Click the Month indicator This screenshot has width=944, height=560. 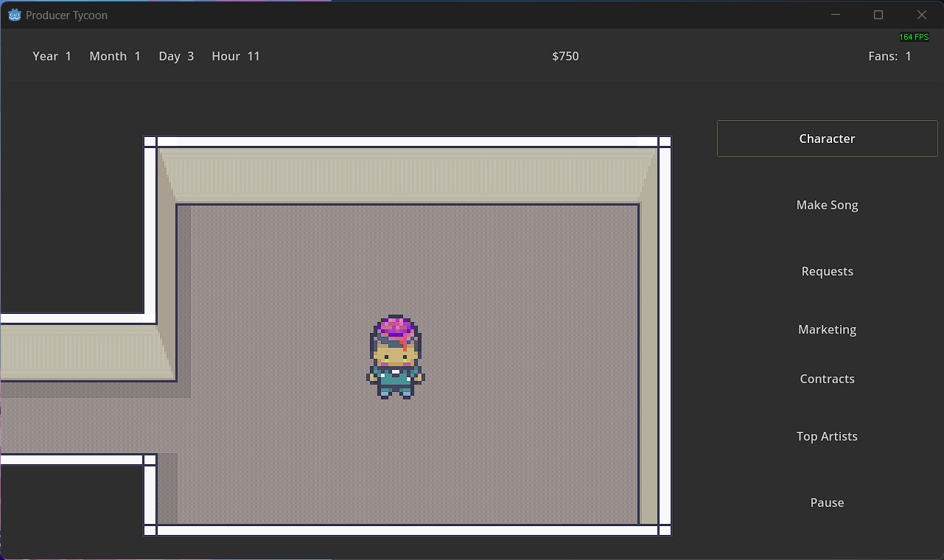pos(115,56)
